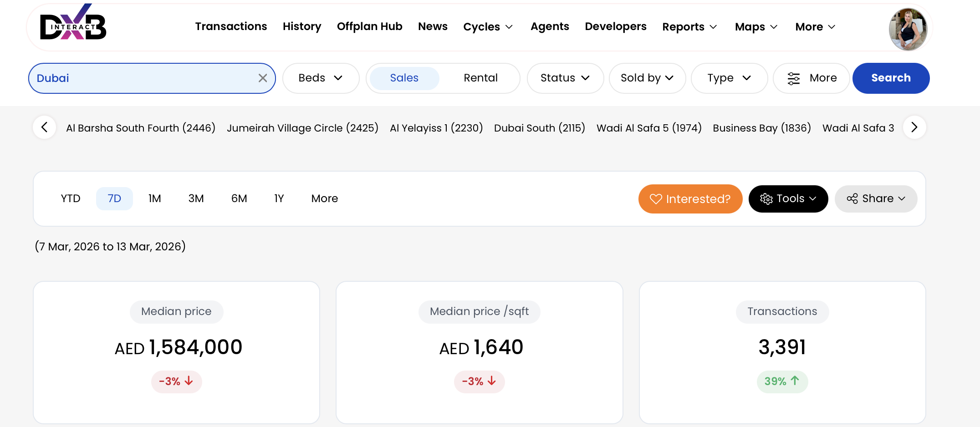
Task: Click the Transactions card label
Action: click(782, 311)
